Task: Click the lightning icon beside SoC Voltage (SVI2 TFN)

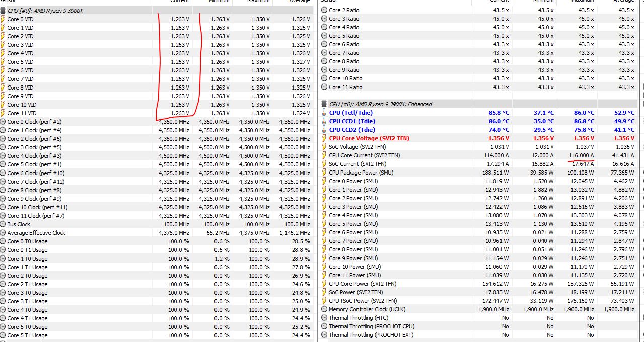Action: 324,147
